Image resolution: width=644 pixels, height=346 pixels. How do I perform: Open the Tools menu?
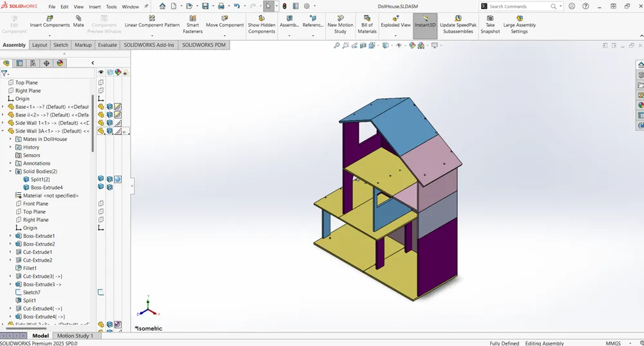(x=111, y=6)
